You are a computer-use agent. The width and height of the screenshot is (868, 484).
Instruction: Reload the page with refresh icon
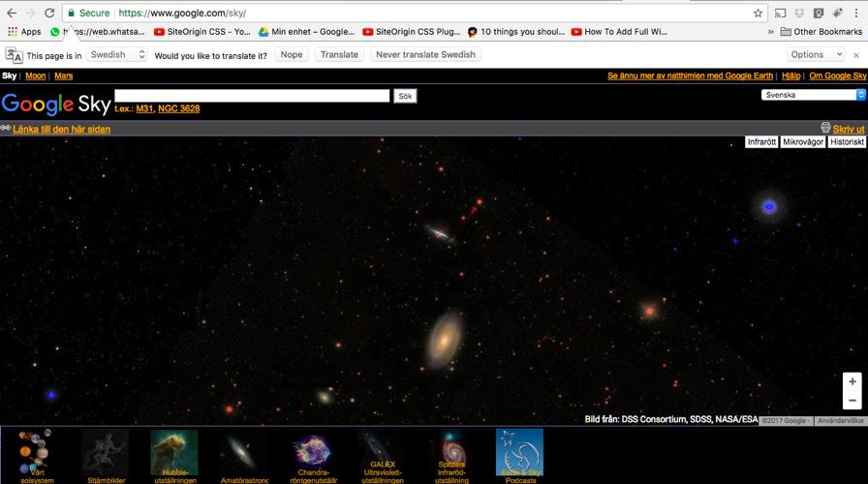49,13
